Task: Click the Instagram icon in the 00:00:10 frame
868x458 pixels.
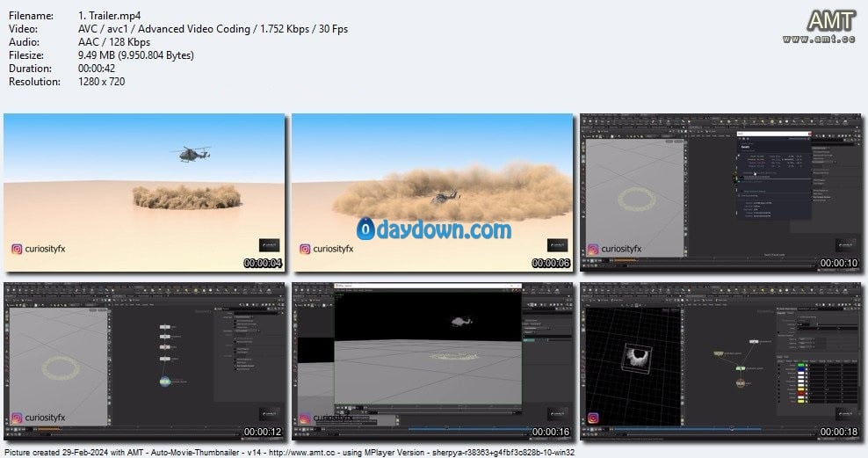Action: pos(593,249)
